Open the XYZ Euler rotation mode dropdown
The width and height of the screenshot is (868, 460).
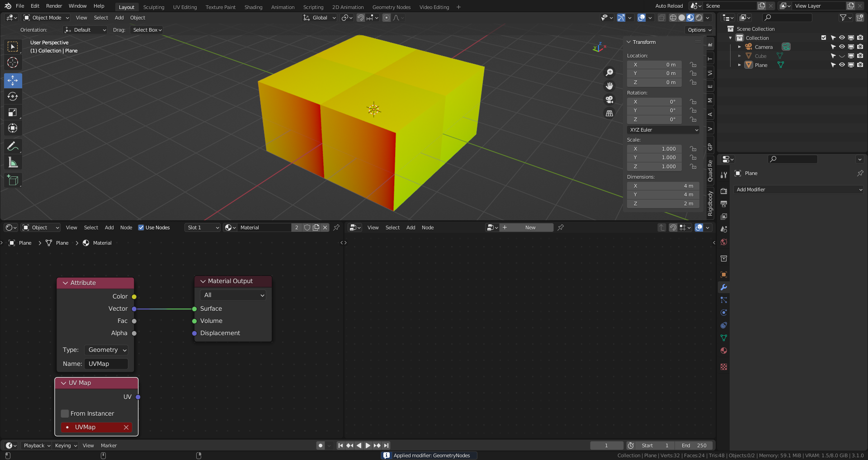point(663,130)
